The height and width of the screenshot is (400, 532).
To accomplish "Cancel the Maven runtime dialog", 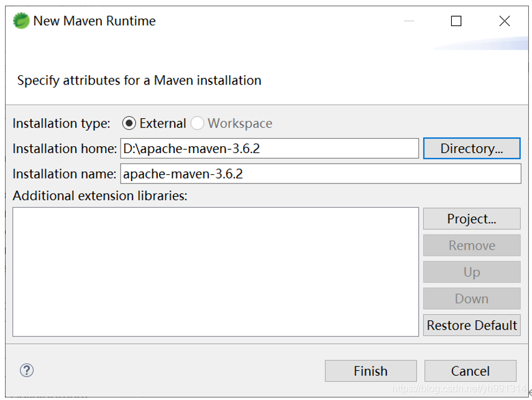I will click(x=470, y=371).
